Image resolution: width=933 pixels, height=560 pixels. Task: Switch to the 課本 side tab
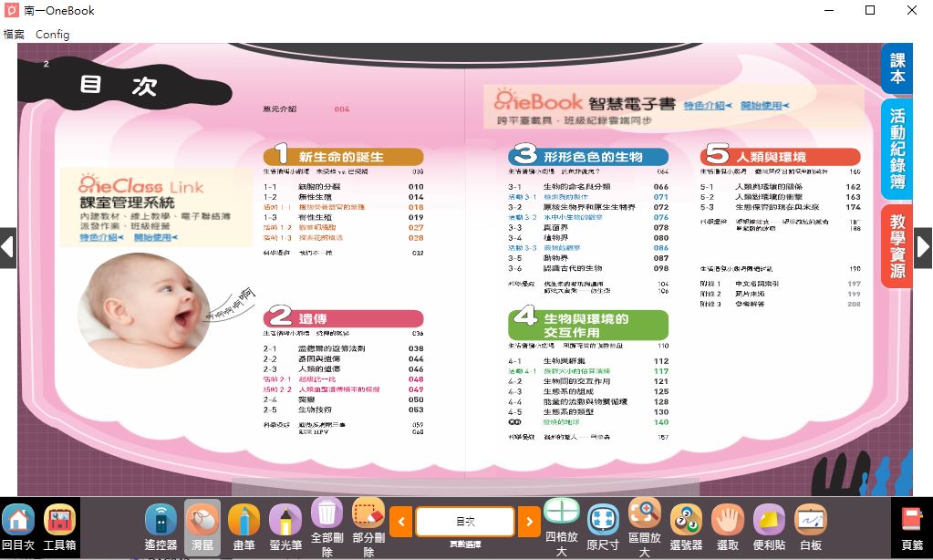pos(897,68)
